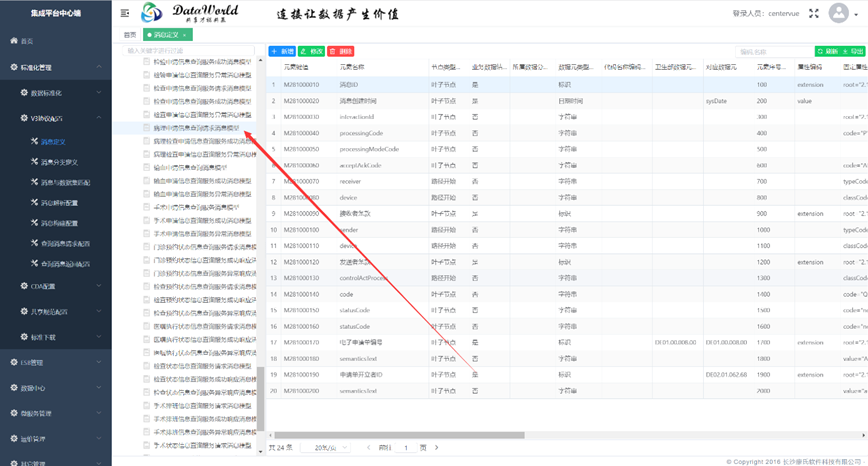This screenshot has width=868, height=466.
Task: Open the dropdown arrow next to user avatar
Action: pyautogui.click(x=856, y=14)
